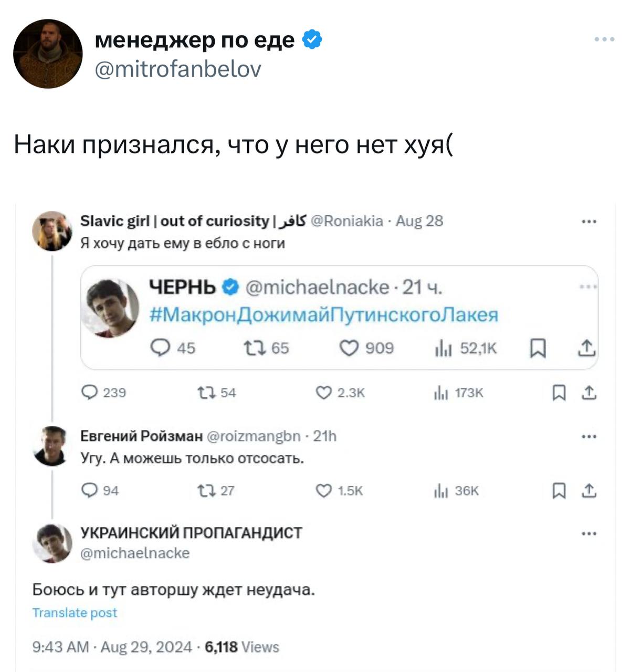
Task: Open the @roizmangbn handle
Action: (255, 436)
